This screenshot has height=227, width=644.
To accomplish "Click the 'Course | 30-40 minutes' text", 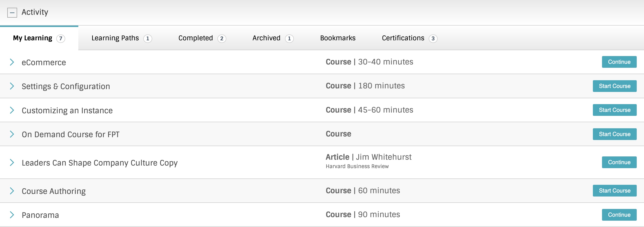I will point(369,62).
